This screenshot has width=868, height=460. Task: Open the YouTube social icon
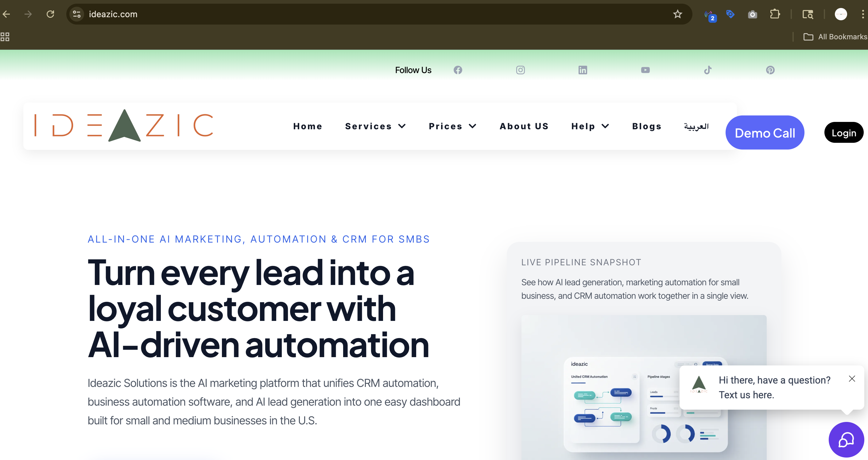[645, 70]
